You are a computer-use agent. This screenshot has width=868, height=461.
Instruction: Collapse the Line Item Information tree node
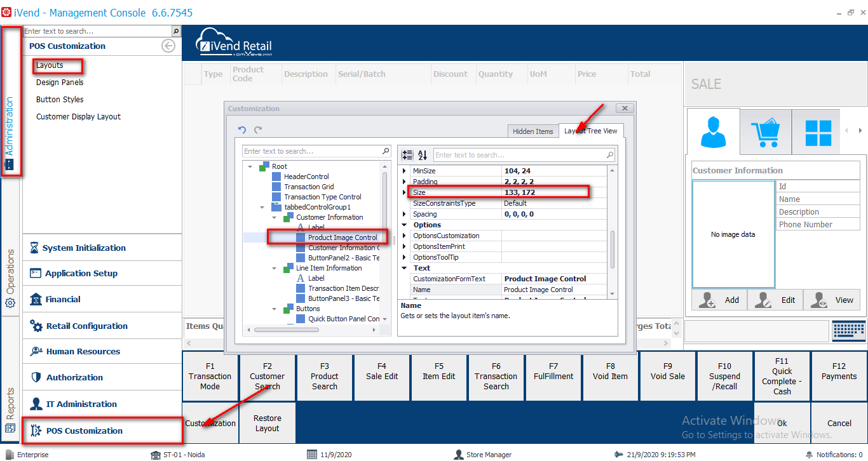point(274,268)
